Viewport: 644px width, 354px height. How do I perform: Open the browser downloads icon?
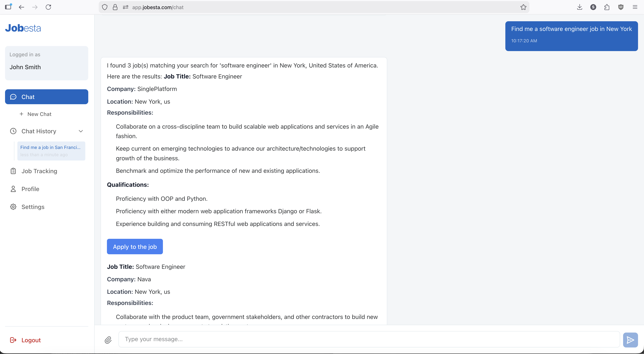pos(580,7)
